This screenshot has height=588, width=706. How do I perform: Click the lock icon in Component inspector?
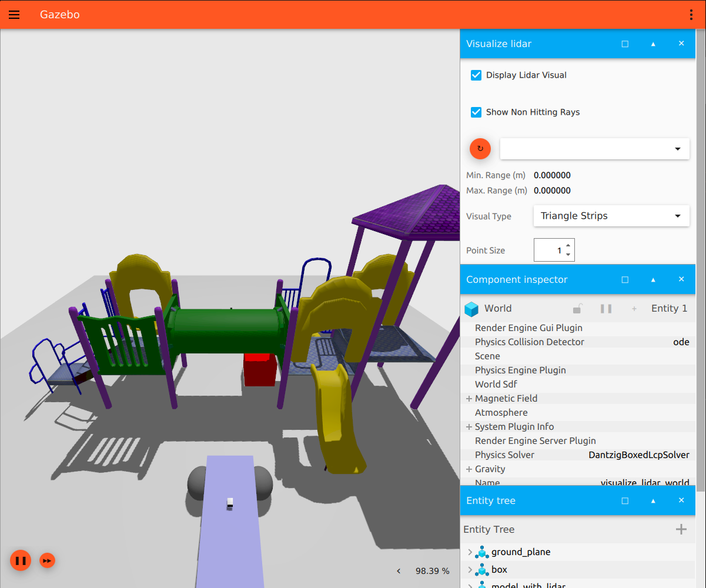tap(578, 308)
